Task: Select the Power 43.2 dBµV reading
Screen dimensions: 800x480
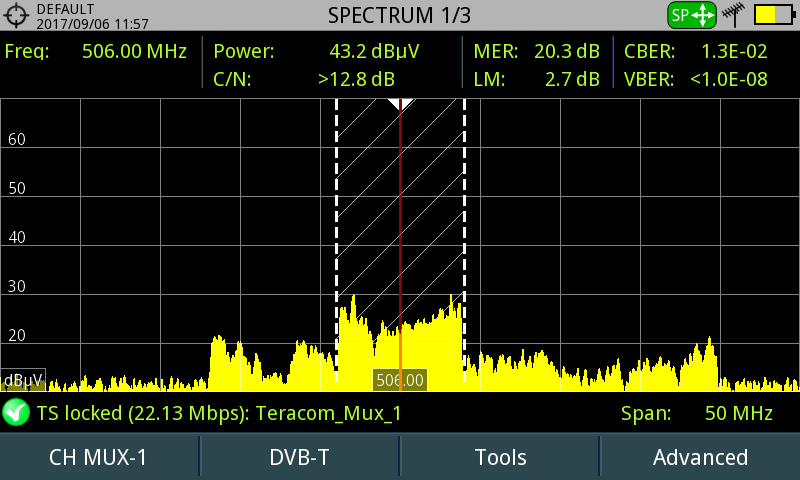Action: [x=316, y=52]
